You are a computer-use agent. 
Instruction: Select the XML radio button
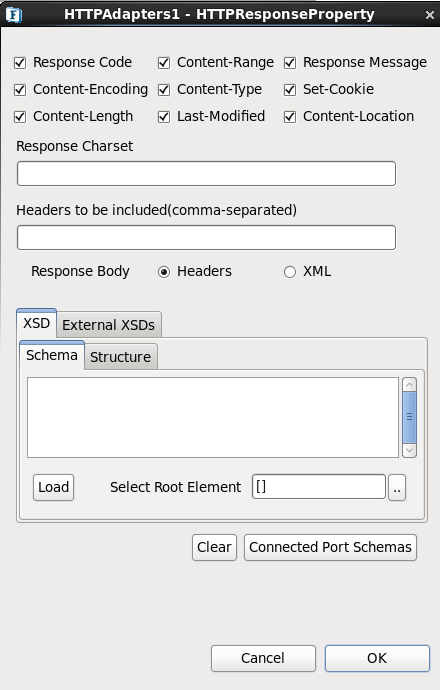(x=290, y=272)
